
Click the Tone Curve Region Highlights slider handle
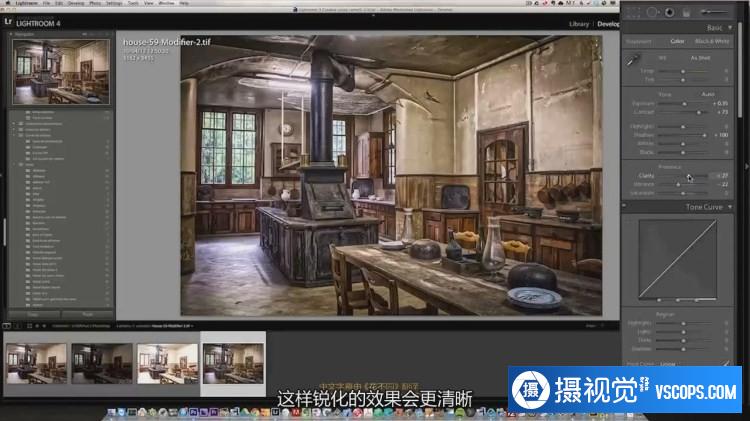click(684, 323)
